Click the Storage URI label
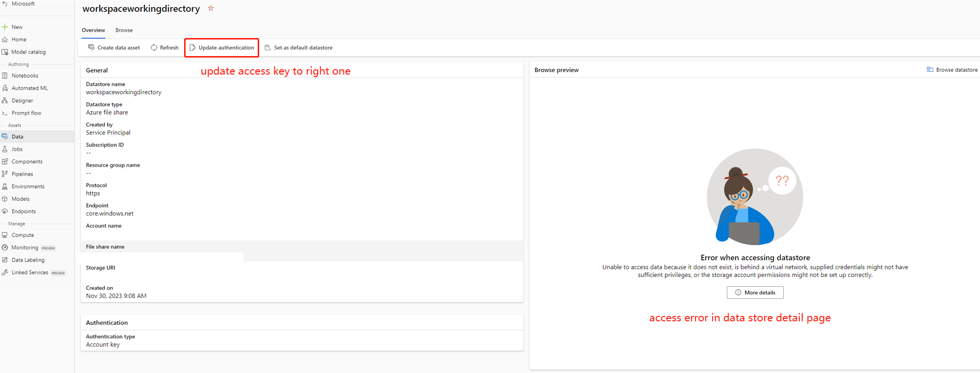The width and height of the screenshot is (980, 373). click(x=100, y=268)
